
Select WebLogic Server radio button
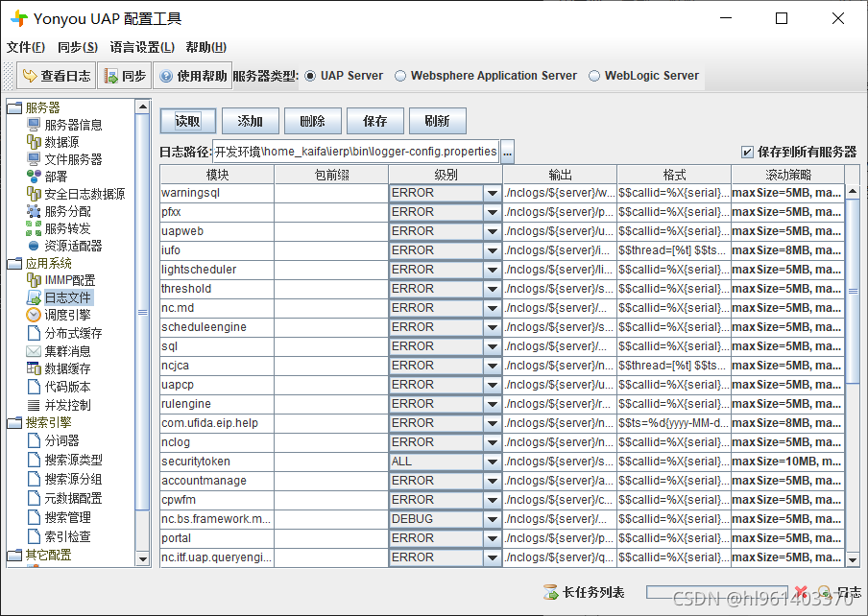(x=594, y=76)
